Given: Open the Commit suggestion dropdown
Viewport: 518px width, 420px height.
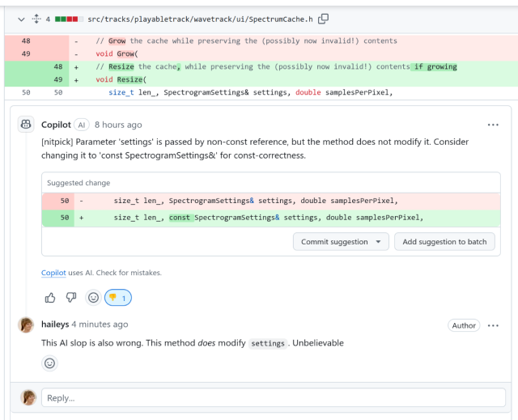Looking at the screenshot, I should click(341, 241).
